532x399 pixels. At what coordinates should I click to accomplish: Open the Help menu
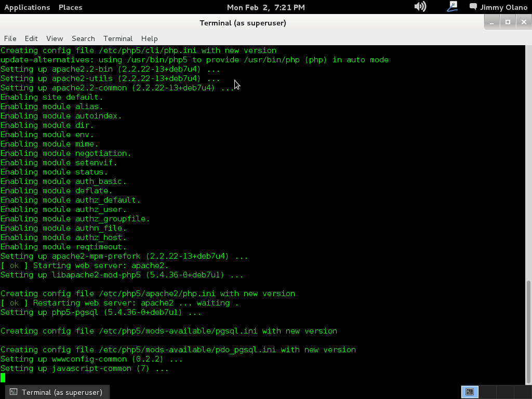coord(149,38)
